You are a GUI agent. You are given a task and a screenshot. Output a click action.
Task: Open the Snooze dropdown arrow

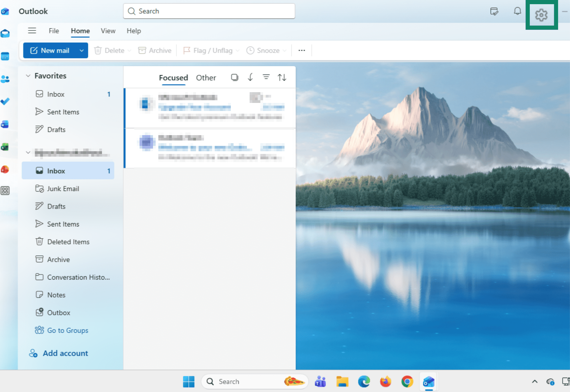coord(285,50)
